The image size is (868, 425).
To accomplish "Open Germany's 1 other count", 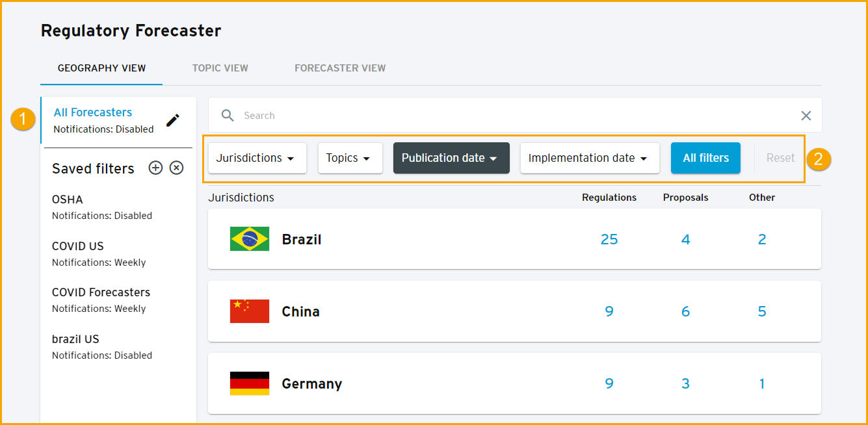I will (x=762, y=383).
